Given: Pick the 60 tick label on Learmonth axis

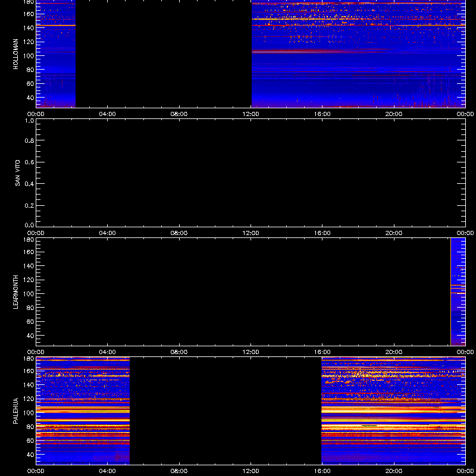Looking at the screenshot, I should coord(30,322).
